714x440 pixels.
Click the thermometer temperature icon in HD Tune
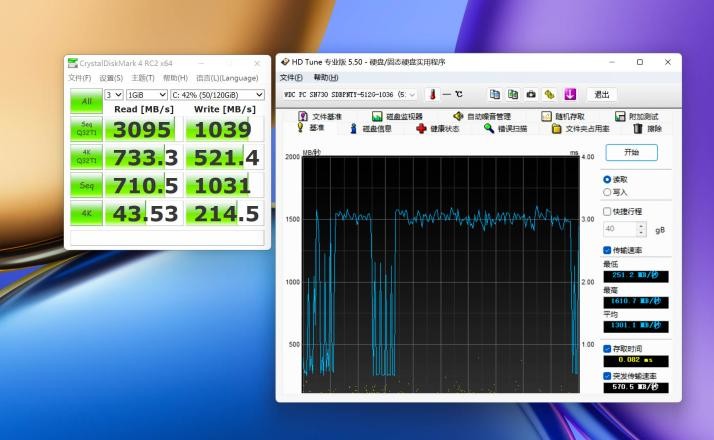click(433, 94)
